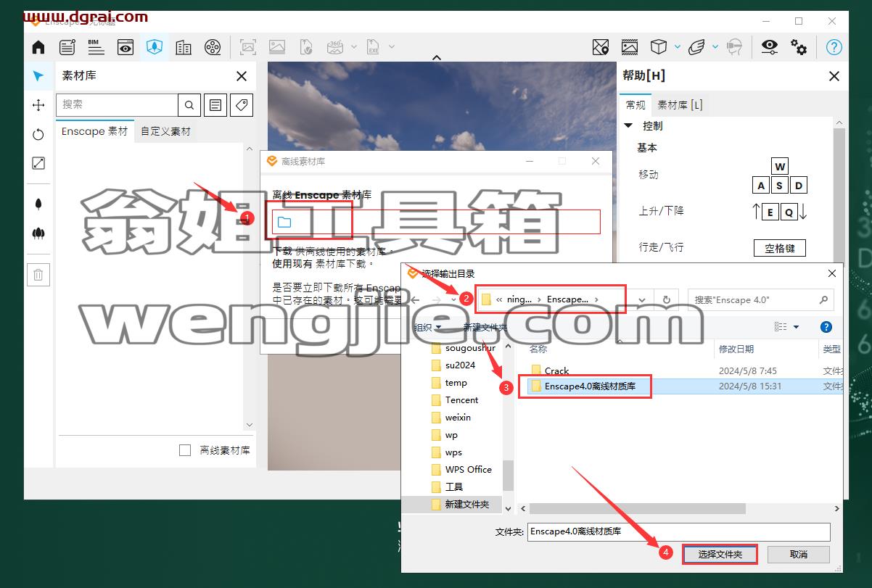
Task: Switch to the 素材库 [L] help tab
Action: pyautogui.click(x=680, y=105)
